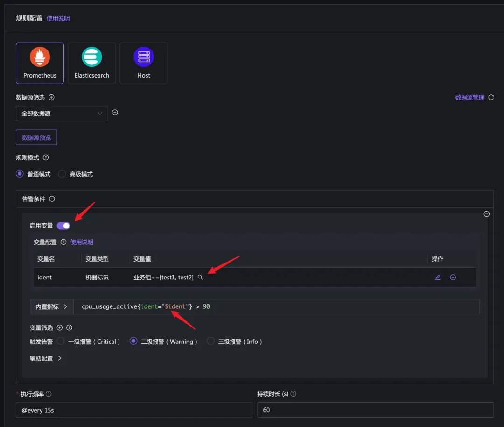Choose 一级报警 (Critical) severity
The image size is (504, 427).
click(61, 342)
